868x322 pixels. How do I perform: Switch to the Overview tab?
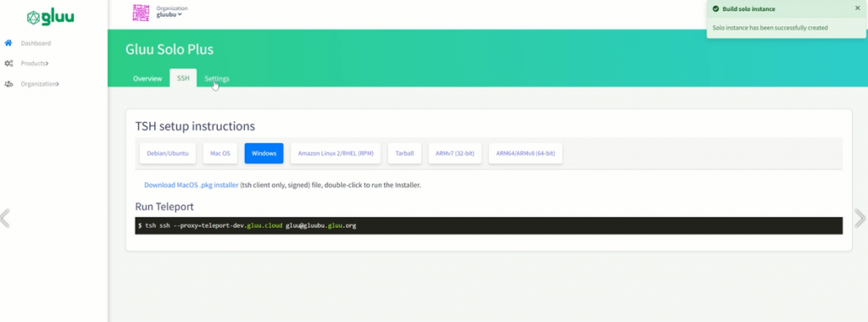coord(147,79)
